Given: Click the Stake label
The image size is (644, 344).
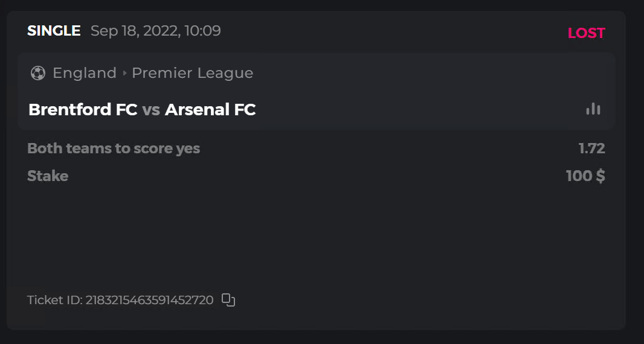Looking at the screenshot, I should (48, 176).
